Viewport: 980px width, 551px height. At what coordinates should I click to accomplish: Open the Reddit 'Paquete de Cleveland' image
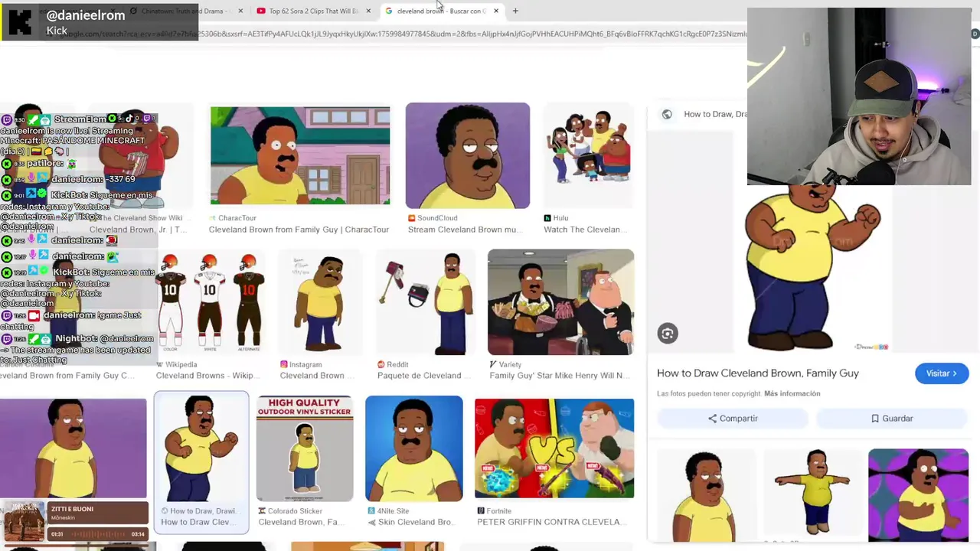[x=426, y=302]
